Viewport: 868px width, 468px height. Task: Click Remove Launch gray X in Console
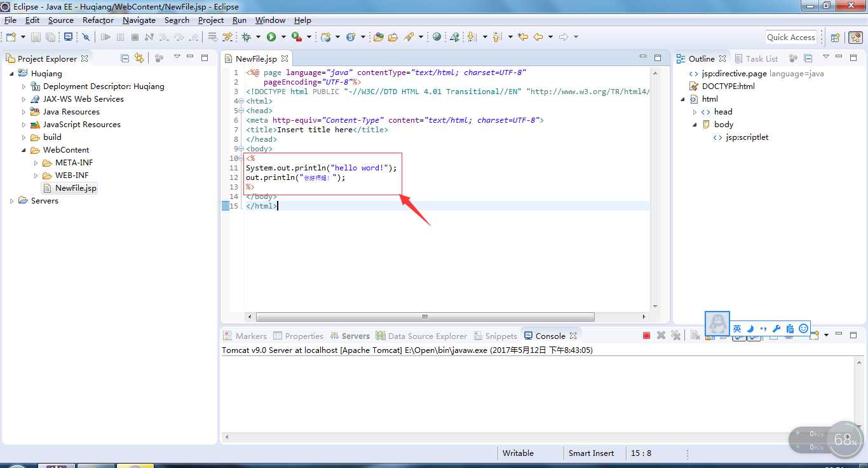[661, 336]
